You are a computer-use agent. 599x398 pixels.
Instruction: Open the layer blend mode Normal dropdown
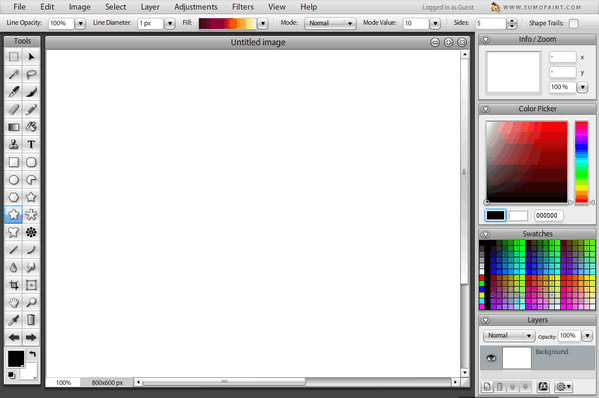click(508, 335)
